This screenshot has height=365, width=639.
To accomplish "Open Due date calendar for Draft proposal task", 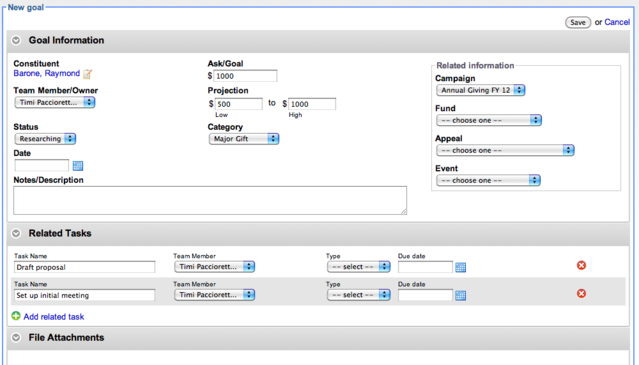I will [461, 267].
